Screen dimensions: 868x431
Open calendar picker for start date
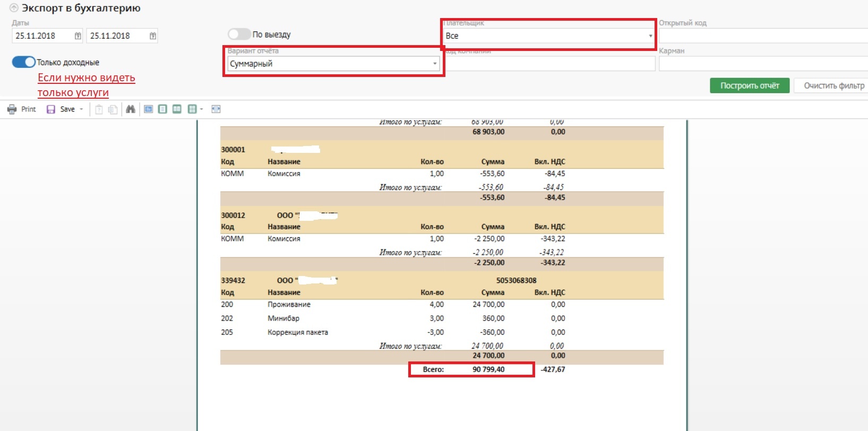[78, 36]
